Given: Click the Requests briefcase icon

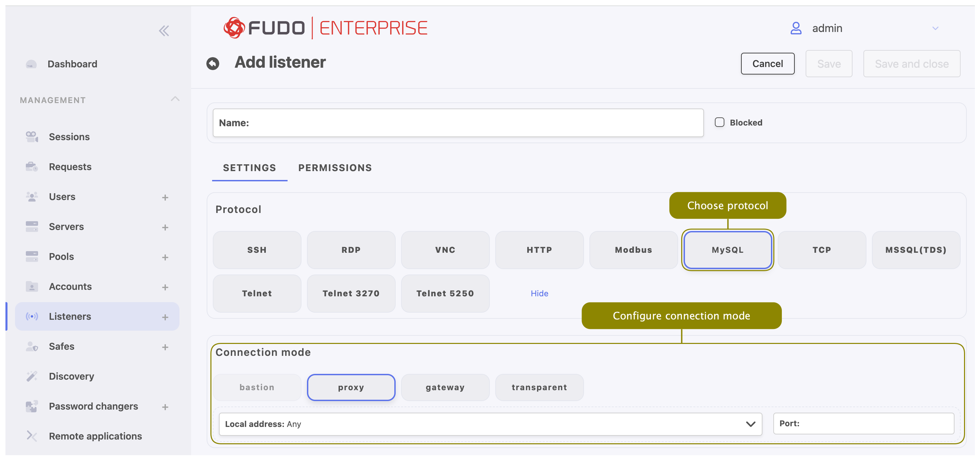Looking at the screenshot, I should tap(32, 166).
